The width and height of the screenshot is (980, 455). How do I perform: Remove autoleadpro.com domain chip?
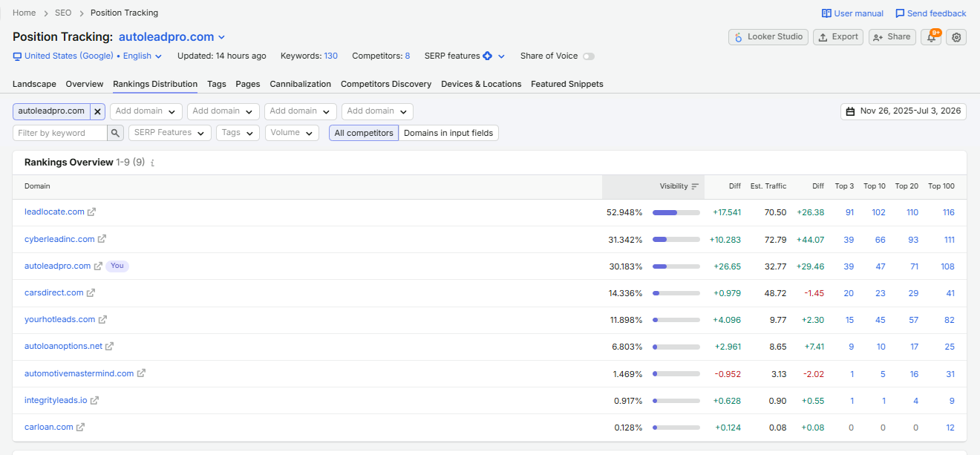[97, 111]
